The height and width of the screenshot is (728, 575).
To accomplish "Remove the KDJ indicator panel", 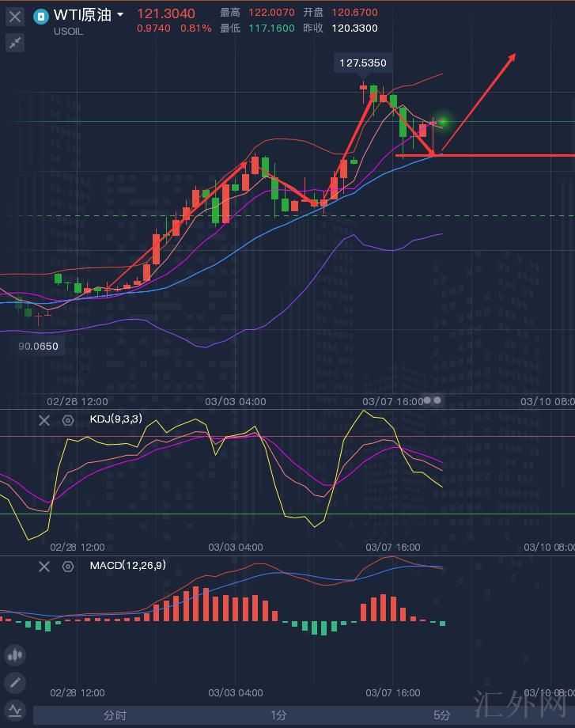I will point(44,421).
